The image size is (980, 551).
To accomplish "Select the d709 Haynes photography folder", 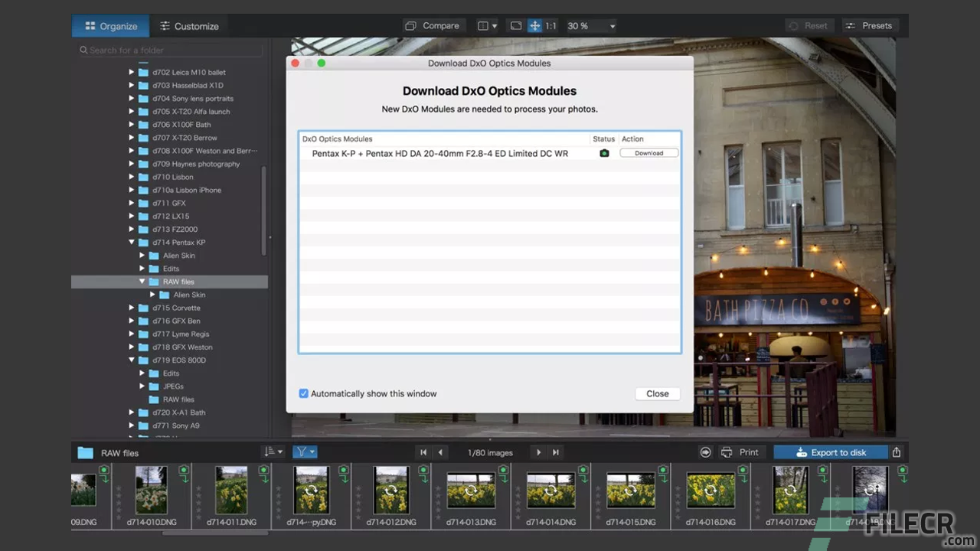I will tap(196, 164).
